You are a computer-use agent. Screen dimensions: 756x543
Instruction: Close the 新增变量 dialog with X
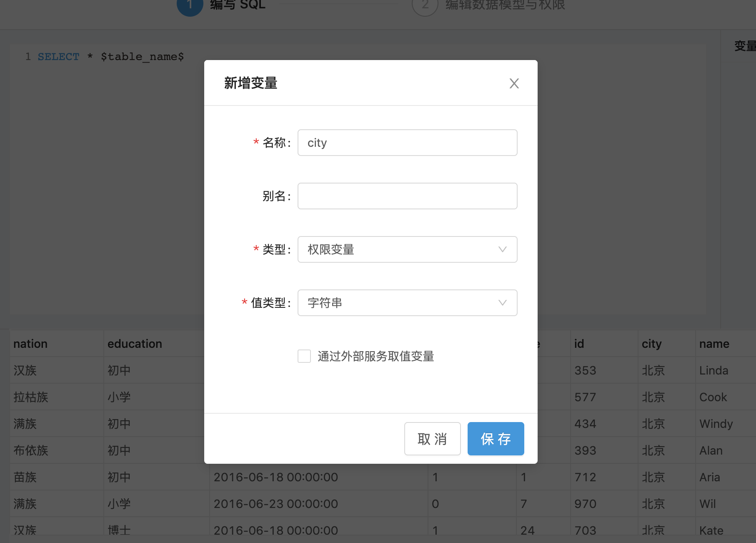[514, 83]
